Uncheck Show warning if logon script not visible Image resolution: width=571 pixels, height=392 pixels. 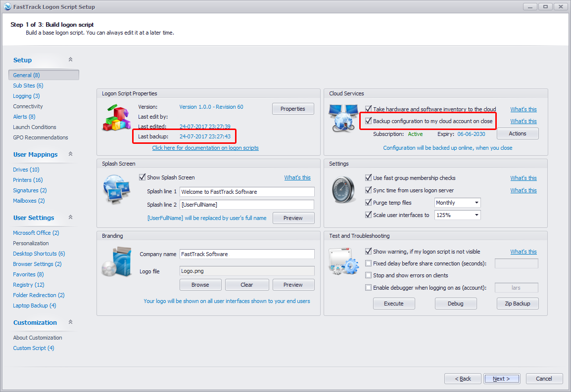368,251
